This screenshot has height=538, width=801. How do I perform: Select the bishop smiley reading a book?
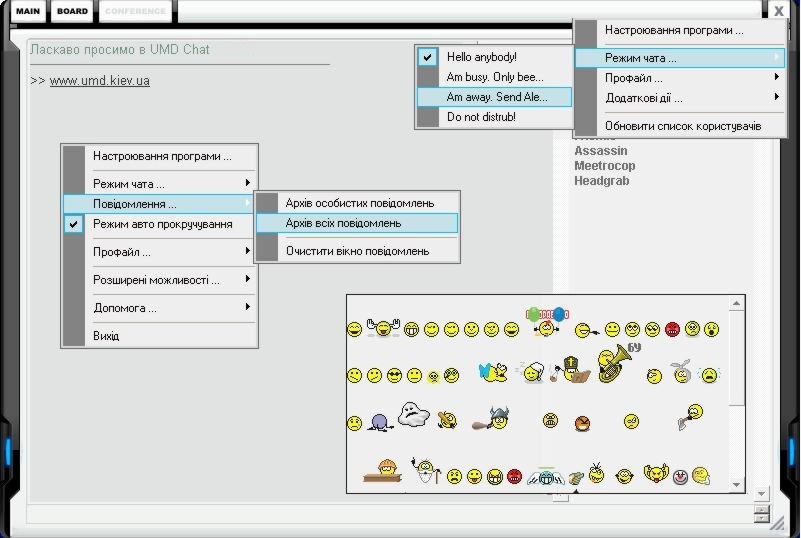coord(573,372)
